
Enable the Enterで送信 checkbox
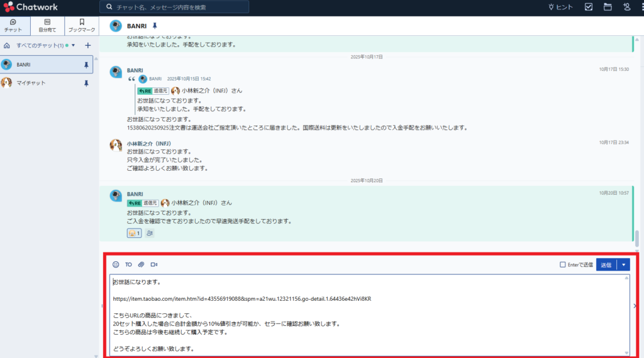coord(563,264)
